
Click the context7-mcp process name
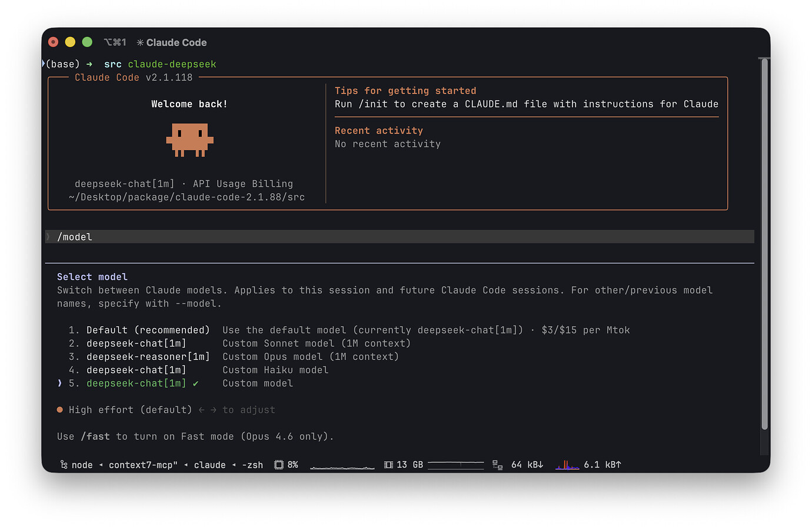click(x=143, y=465)
